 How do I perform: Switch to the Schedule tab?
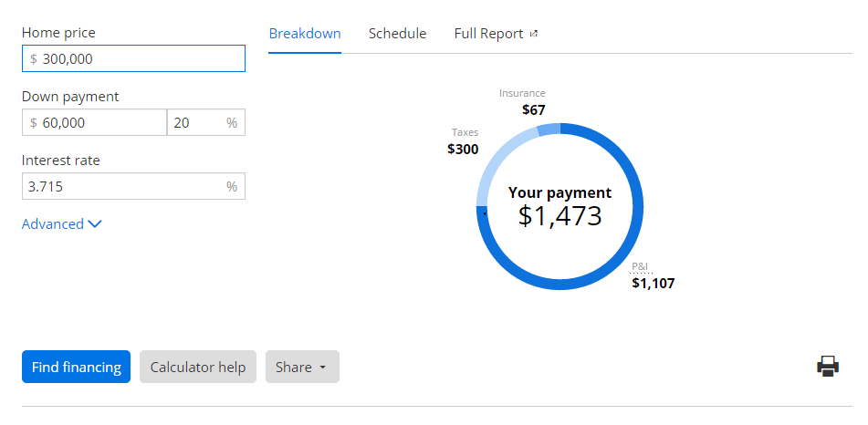397,34
